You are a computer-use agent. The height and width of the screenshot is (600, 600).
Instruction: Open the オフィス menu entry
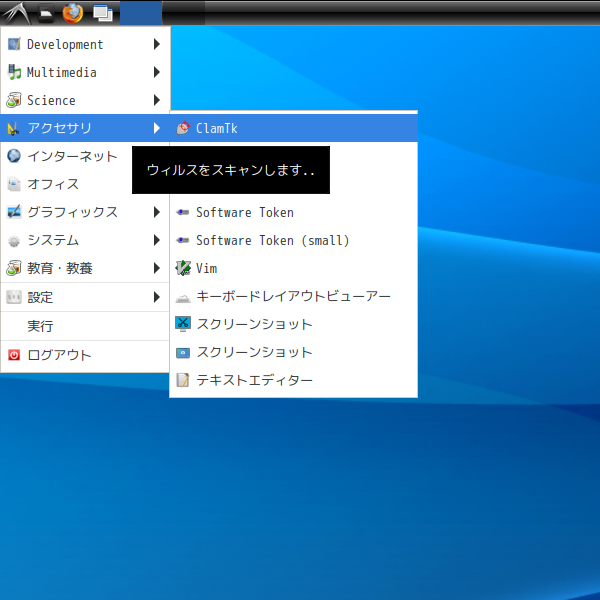click(85, 184)
